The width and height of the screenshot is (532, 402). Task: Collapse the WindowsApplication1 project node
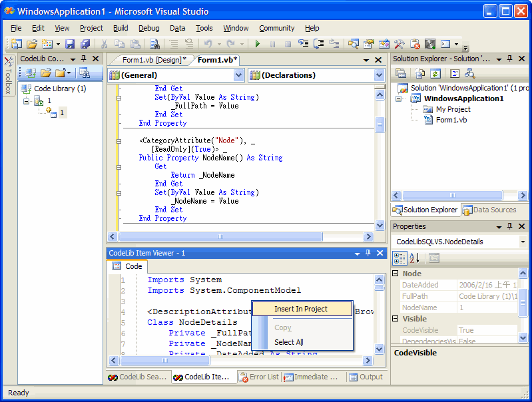pyautogui.click(x=399, y=99)
